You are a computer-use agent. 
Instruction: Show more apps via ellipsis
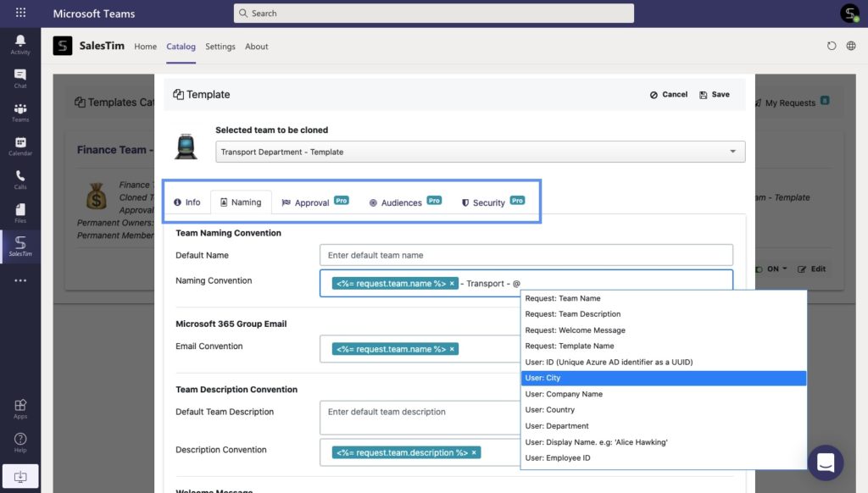(20, 280)
